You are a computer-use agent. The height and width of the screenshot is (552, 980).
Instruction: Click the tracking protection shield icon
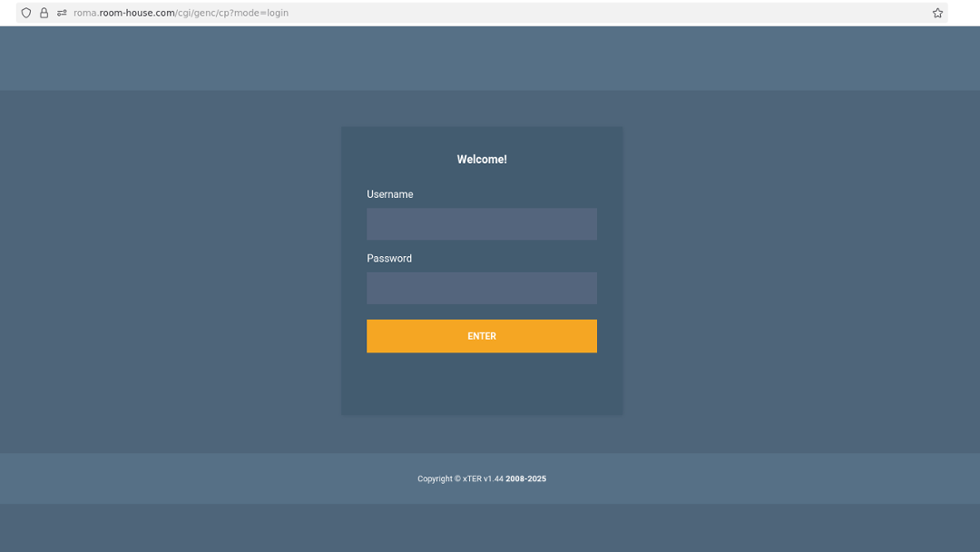tap(26, 13)
